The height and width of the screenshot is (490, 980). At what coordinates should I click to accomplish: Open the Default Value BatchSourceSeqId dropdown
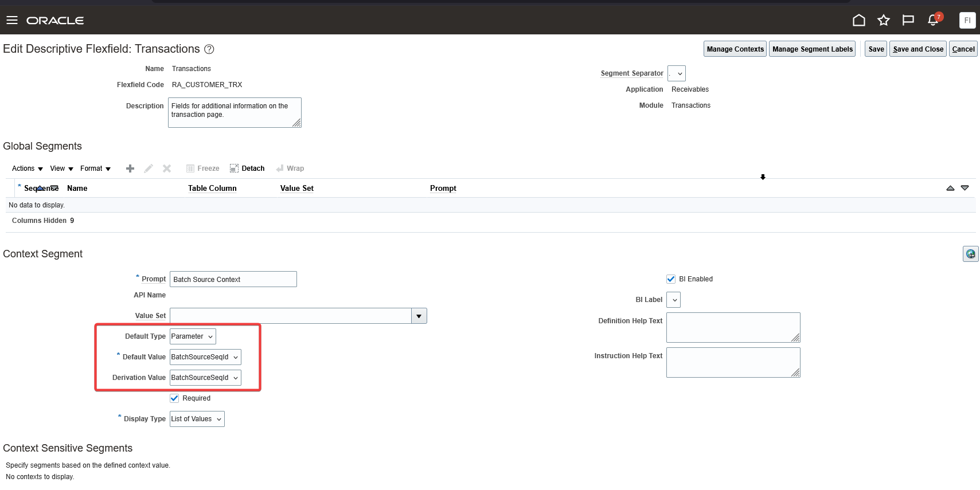click(205, 357)
